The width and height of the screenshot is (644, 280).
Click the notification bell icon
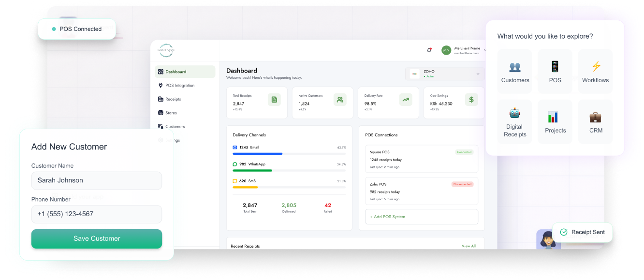tap(429, 50)
